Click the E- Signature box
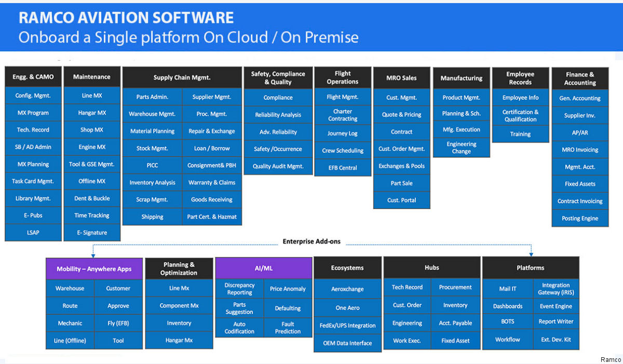This screenshot has height=364, width=623. coord(92,233)
